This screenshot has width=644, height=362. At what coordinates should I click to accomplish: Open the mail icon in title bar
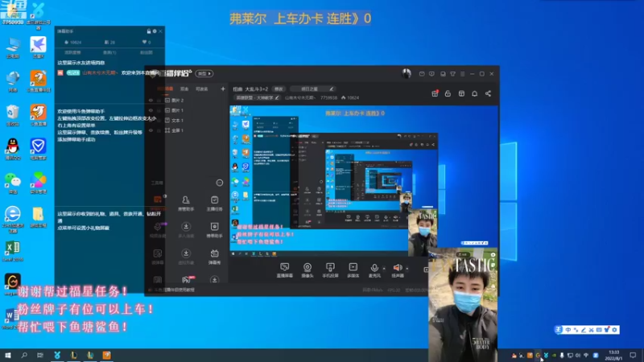point(422,74)
